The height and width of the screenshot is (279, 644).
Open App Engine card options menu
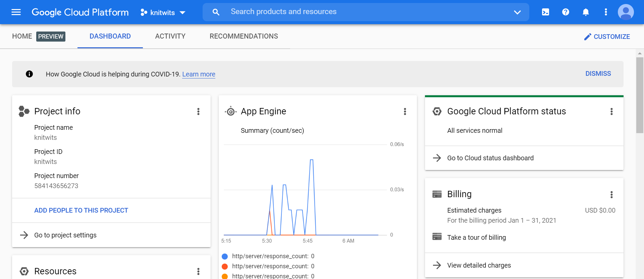tap(405, 111)
